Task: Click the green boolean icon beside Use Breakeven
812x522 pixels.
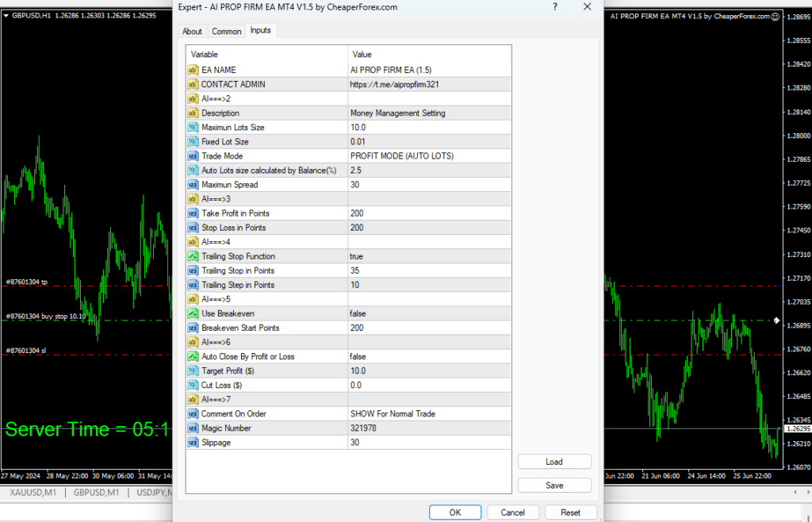Action: [x=192, y=313]
